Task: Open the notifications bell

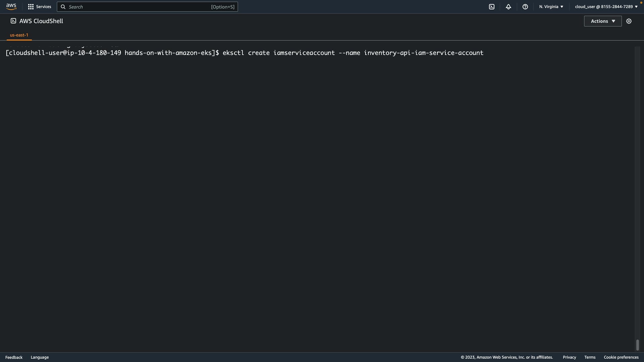Action: [508, 7]
